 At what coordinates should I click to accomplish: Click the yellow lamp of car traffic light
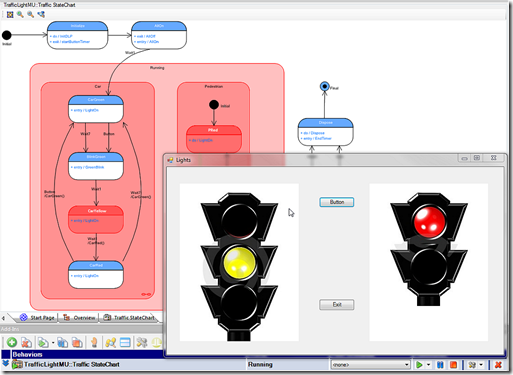[239, 263]
